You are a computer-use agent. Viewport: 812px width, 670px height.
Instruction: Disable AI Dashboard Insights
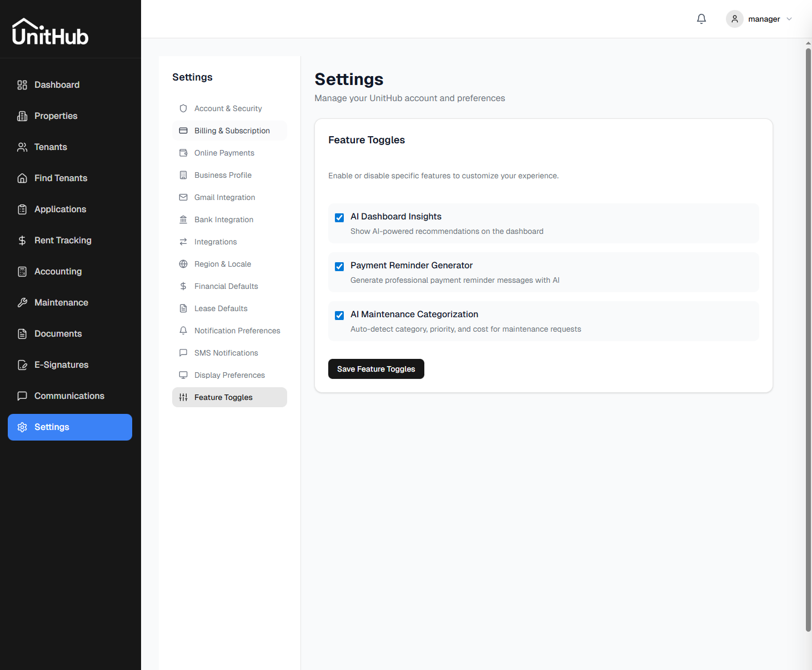[x=339, y=217]
